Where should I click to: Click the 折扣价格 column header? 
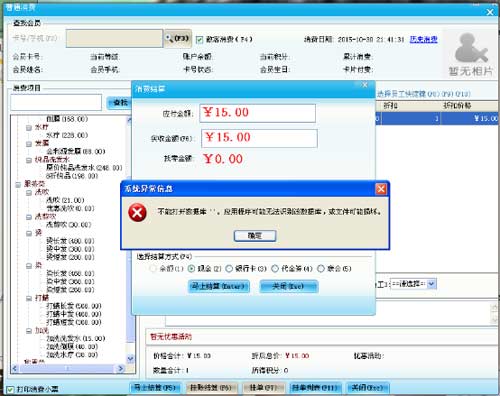coord(457,106)
